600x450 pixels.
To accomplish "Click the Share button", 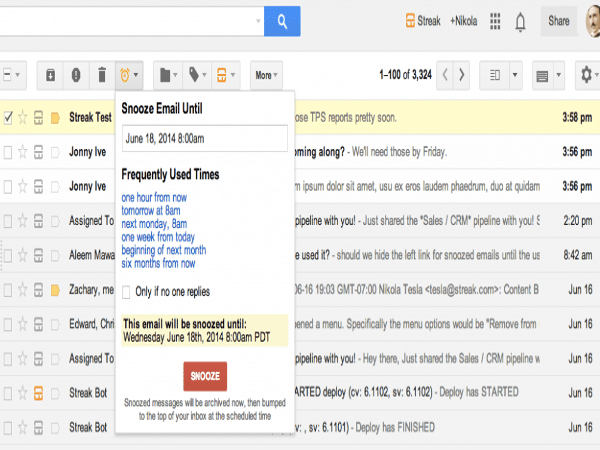I will 559,21.
